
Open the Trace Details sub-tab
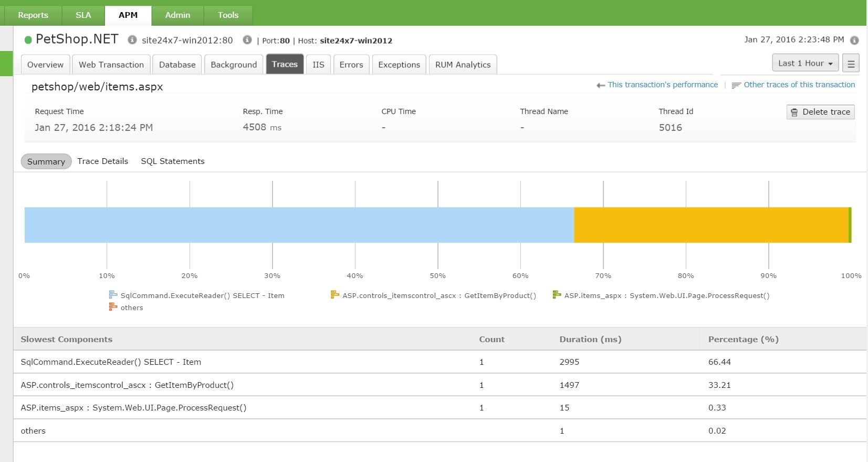(x=102, y=161)
